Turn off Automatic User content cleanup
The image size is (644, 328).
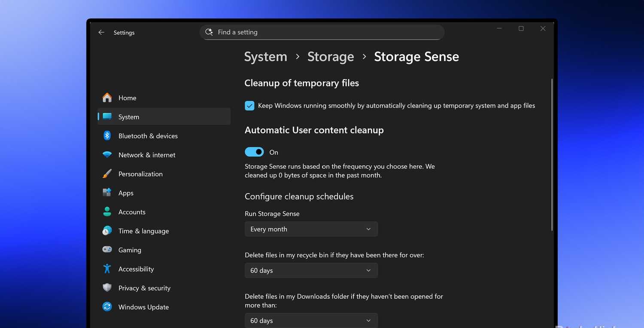(254, 152)
